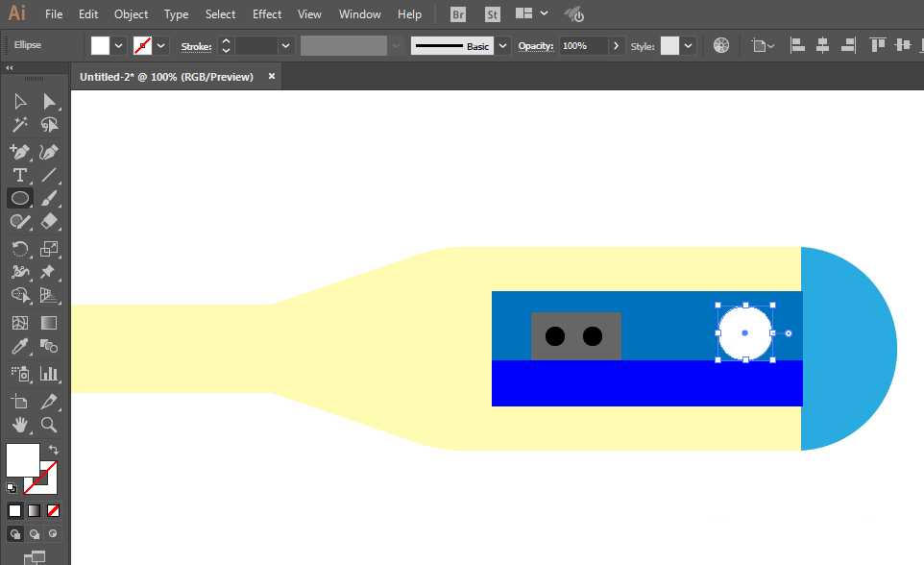
Task: Open the Effect menu
Action: [x=267, y=14]
